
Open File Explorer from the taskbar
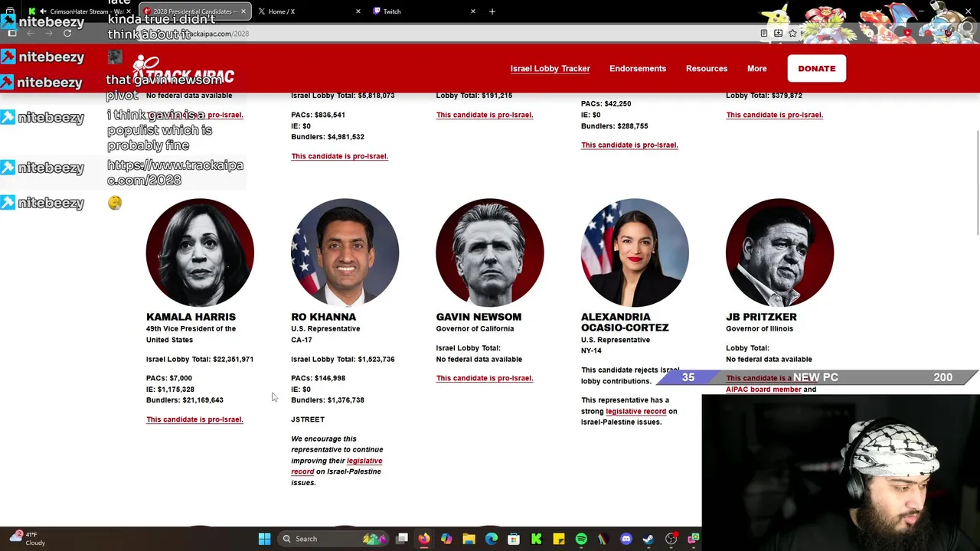pos(469,539)
